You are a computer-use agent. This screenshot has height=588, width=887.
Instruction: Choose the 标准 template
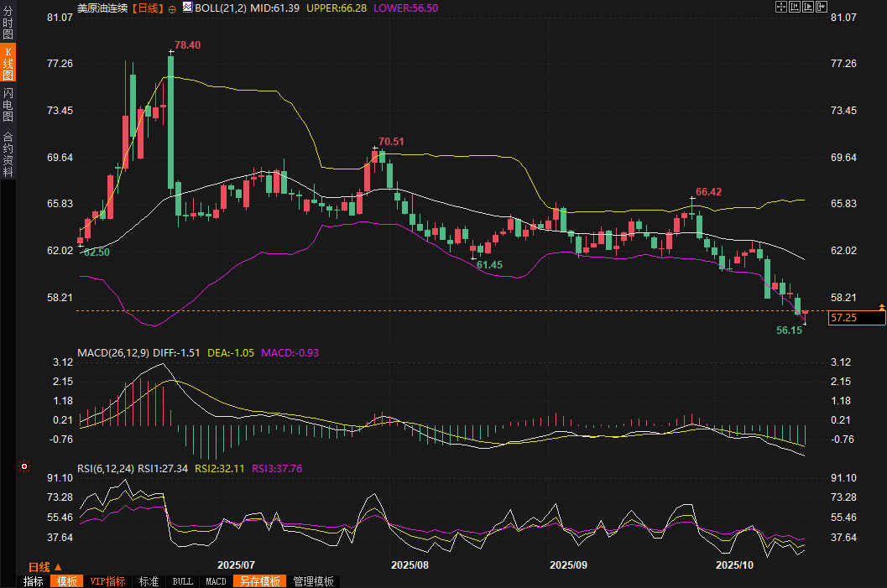(149, 581)
